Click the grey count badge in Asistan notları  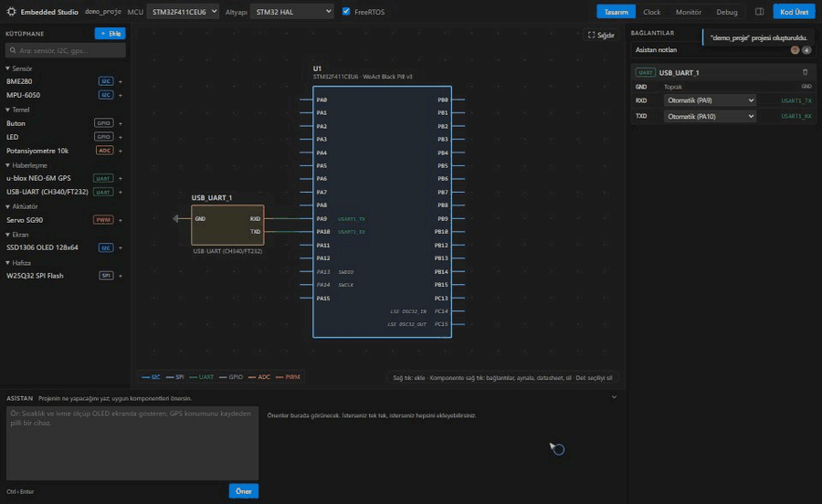pos(806,50)
